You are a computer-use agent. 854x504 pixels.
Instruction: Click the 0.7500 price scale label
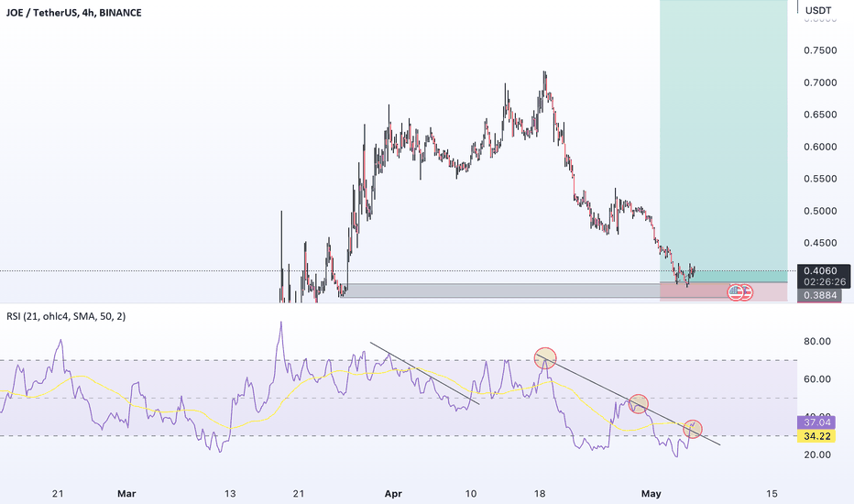pos(820,50)
